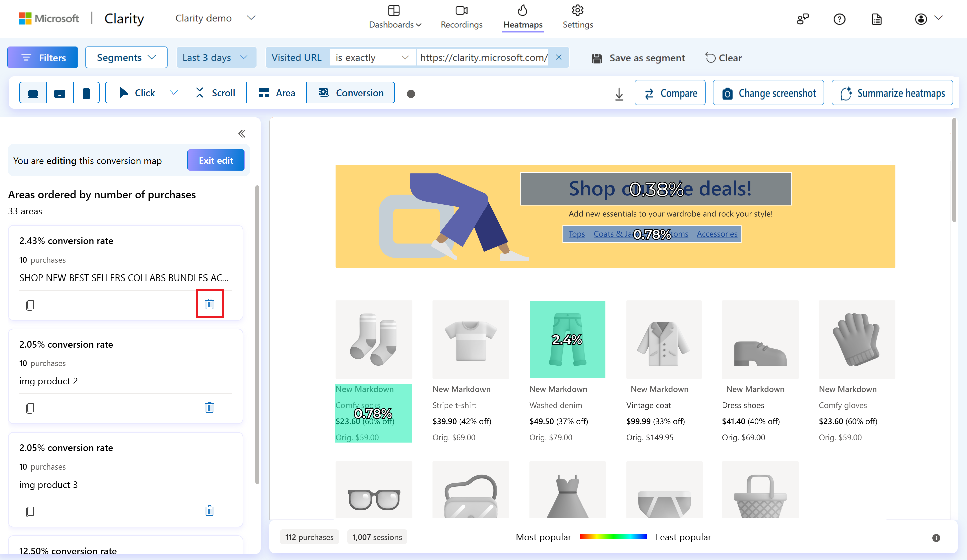Expand the Last 3 days date filter
This screenshot has width=967, height=560.
click(x=215, y=57)
